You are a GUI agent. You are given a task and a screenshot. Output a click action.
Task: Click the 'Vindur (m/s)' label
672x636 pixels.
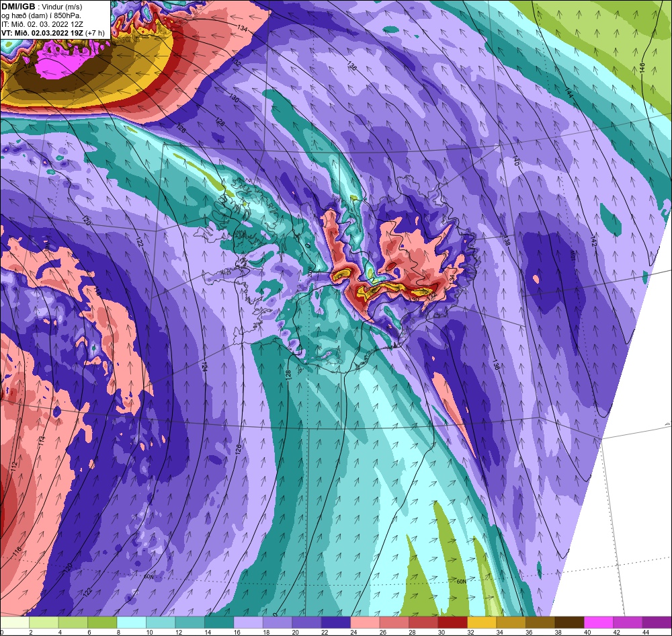62,7
